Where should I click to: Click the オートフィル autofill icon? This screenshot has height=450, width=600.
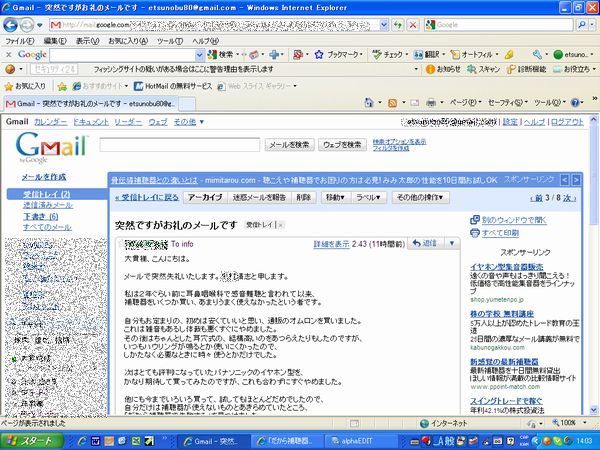(x=455, y=55)
